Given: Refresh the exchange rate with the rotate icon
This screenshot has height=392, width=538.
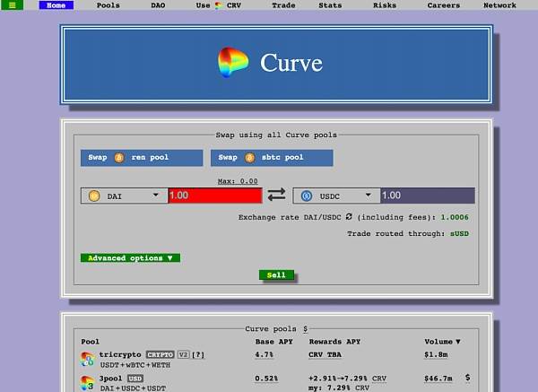Looking at the screenshot, I should tap(349, 216).
